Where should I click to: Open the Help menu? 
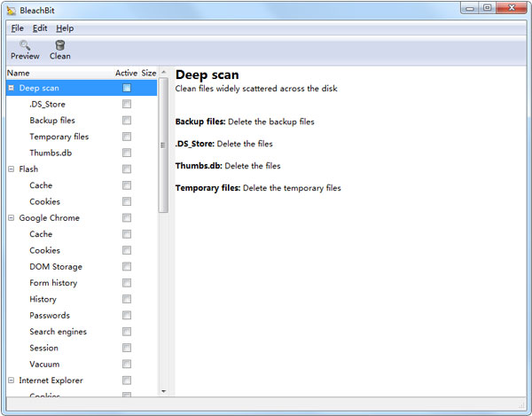coord(65,28)
